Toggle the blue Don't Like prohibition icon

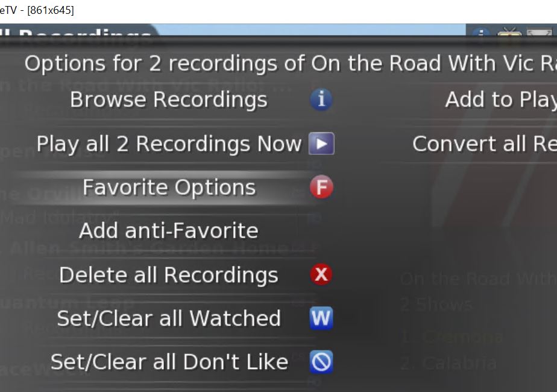[x=321, y=362]
